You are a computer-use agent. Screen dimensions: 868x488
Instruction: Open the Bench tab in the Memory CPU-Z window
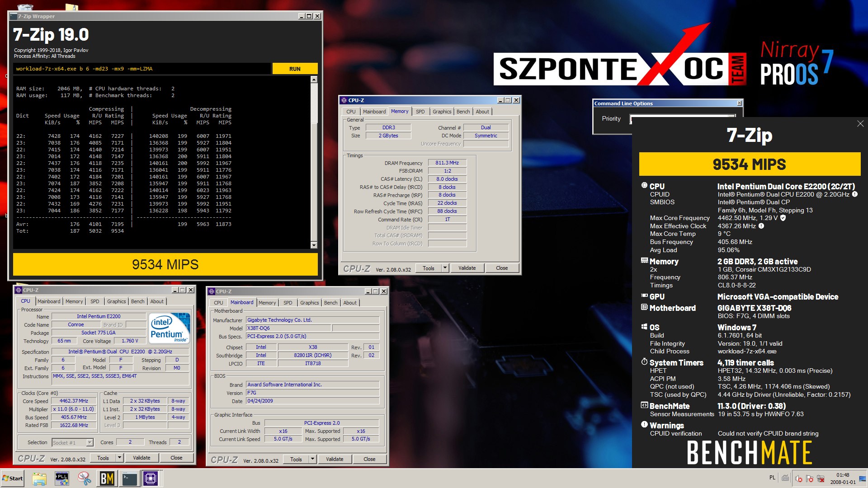[x=463, y=112]
